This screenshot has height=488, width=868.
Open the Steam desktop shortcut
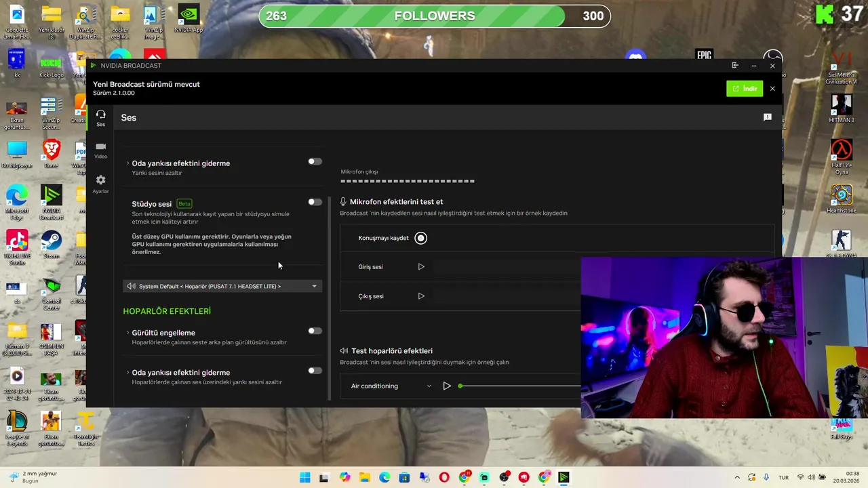[51, 245]
